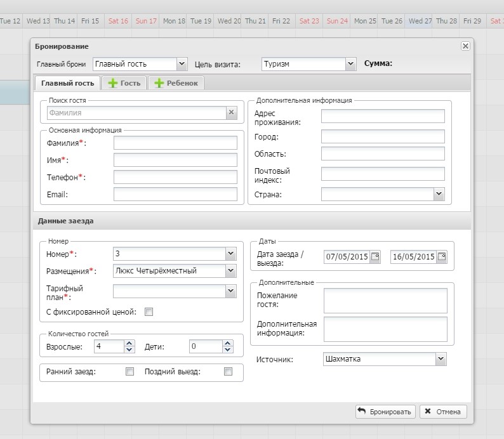504x439 pixels.
Task: Open Цель визита dropdown
Action: [x=350, y=63]
